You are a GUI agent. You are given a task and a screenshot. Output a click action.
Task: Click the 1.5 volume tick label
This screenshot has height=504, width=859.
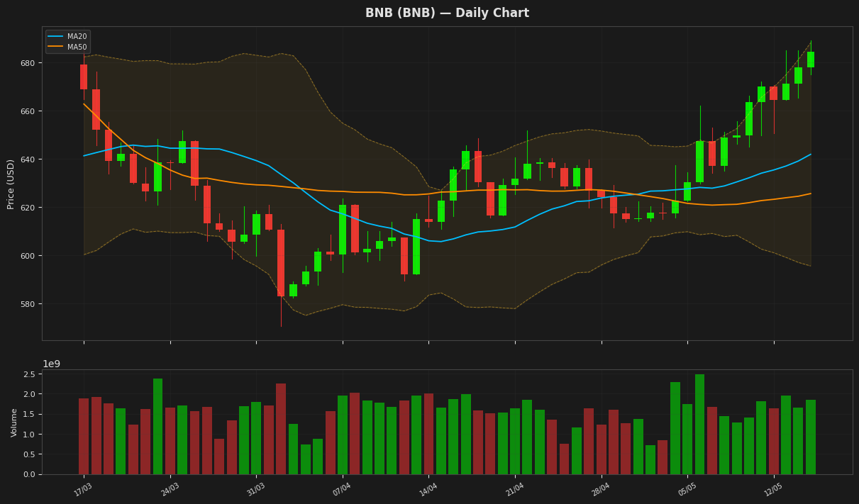coord(30,415)
